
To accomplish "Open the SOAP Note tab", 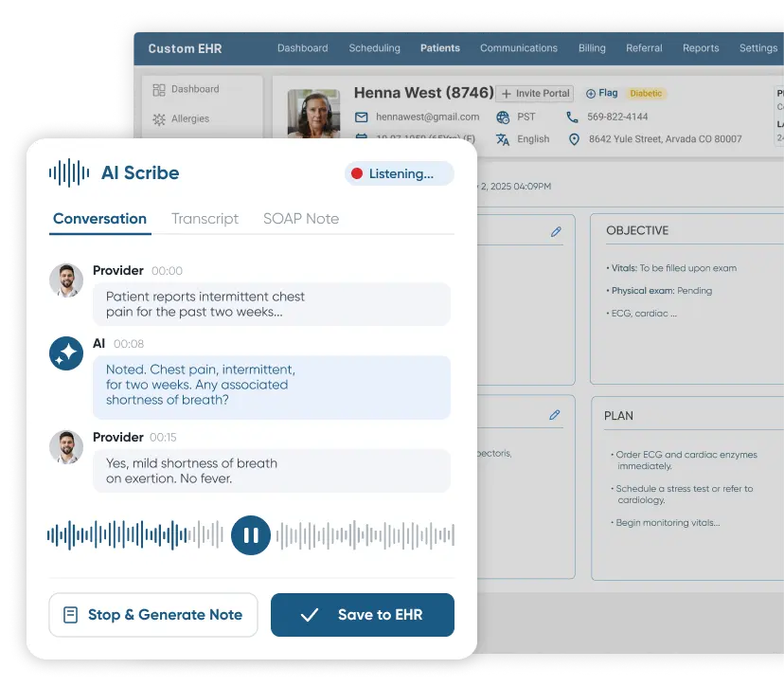I will tap(301, 219).
